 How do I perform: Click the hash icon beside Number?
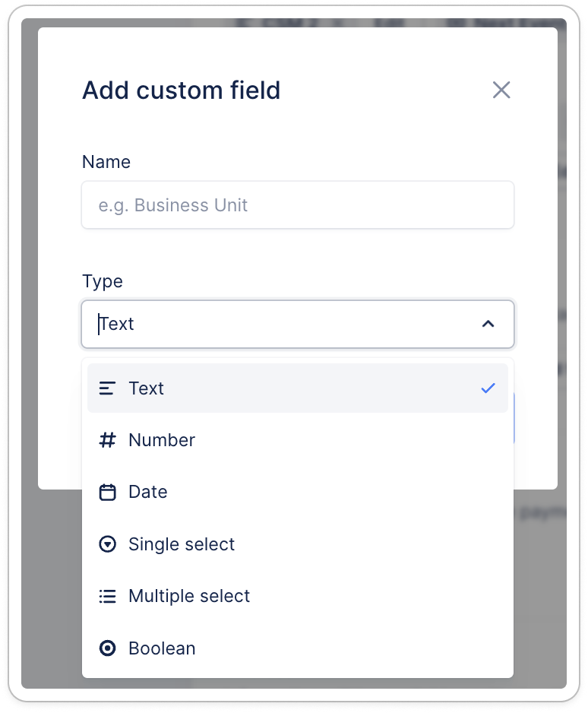108,440
